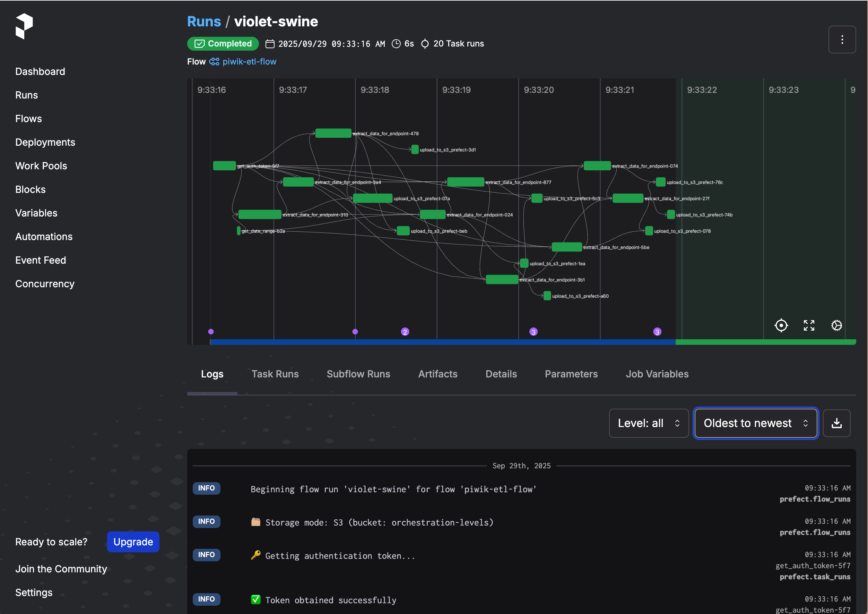
Task: Open the Level: all filter dropdown
Action: click(648, 423)
